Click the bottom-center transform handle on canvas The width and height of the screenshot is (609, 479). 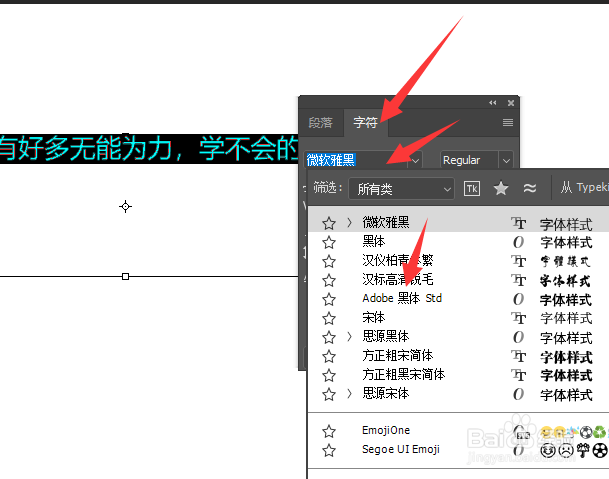pos(125,276)
